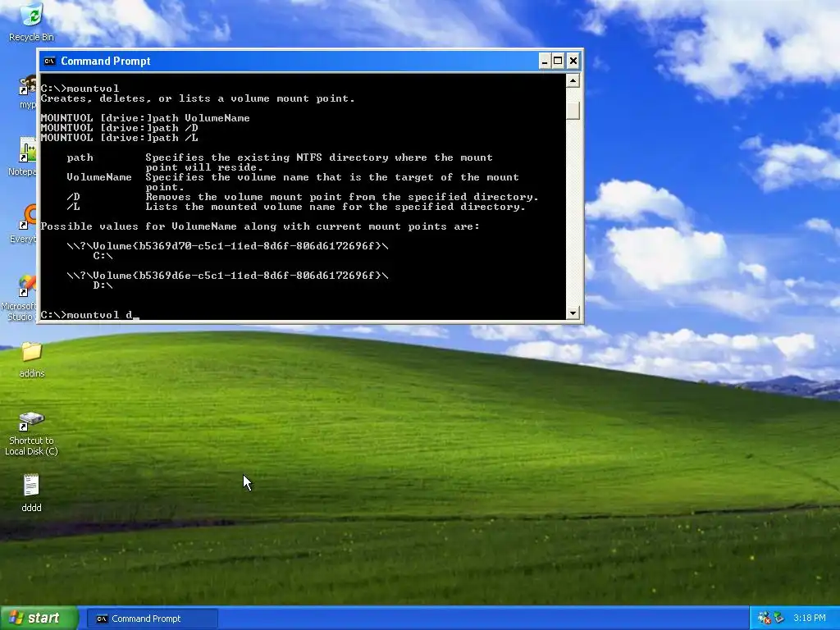Close the Command Prompt window

573,61
